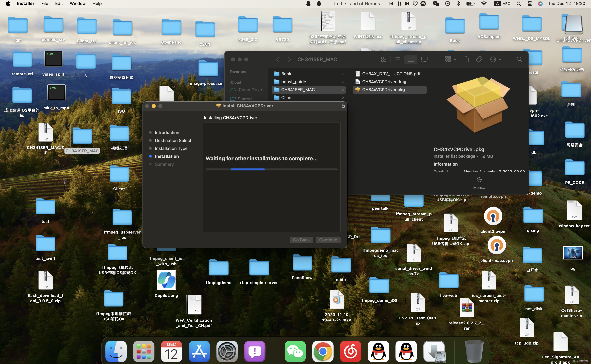This screenshot has width=591, height=364.
Task: Skip to previous track in menu bar
Action: (391, 4)
